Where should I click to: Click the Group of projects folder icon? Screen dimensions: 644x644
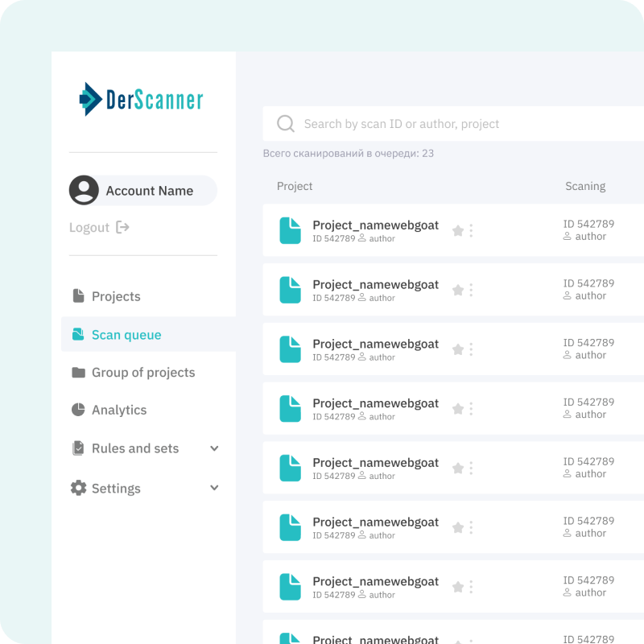pos(77,372)
